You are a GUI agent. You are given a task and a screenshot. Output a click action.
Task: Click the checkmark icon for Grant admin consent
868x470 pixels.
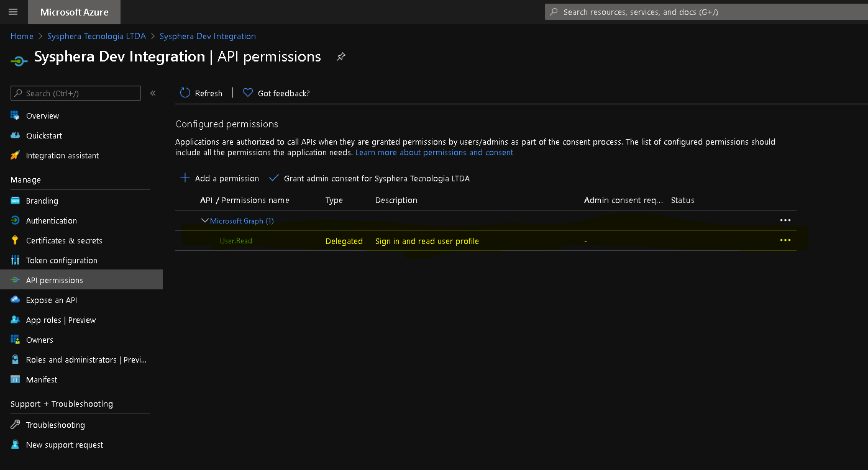coord(273,178)
